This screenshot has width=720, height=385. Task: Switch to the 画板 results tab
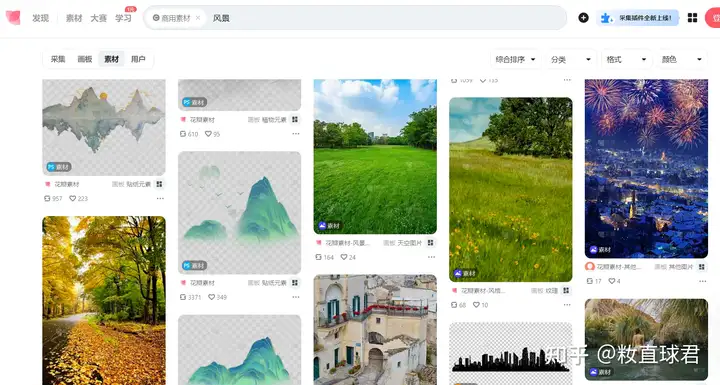coord(85,59)
